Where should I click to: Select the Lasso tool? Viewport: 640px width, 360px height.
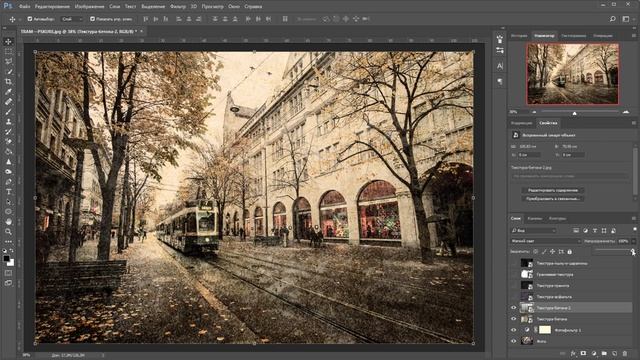pos(8,62)
